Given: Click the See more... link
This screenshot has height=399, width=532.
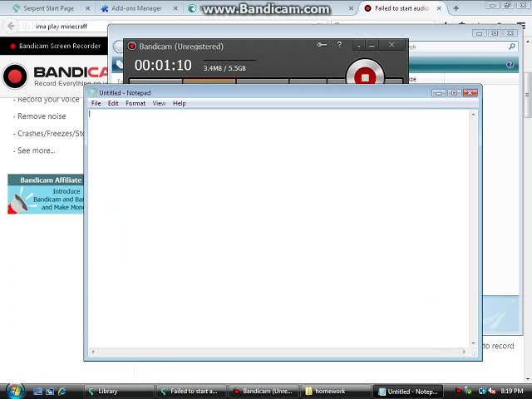Looking at the screenshot, I should [x=36, y=150].
